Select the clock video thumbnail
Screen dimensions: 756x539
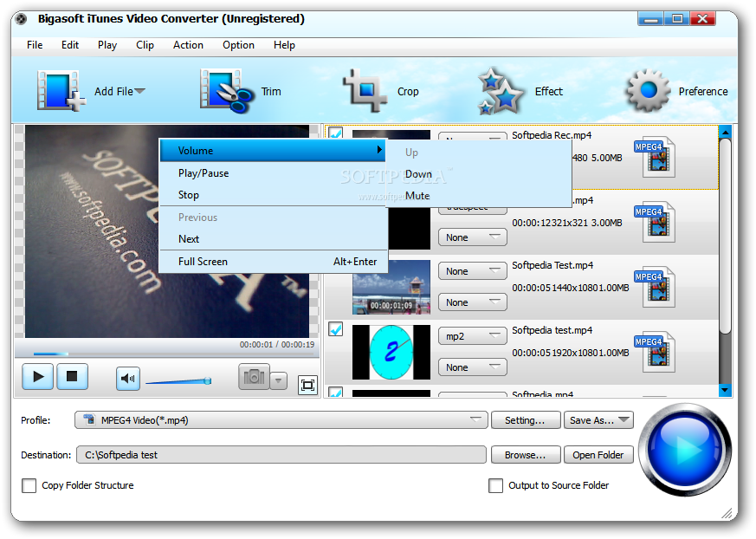(391, 352)
